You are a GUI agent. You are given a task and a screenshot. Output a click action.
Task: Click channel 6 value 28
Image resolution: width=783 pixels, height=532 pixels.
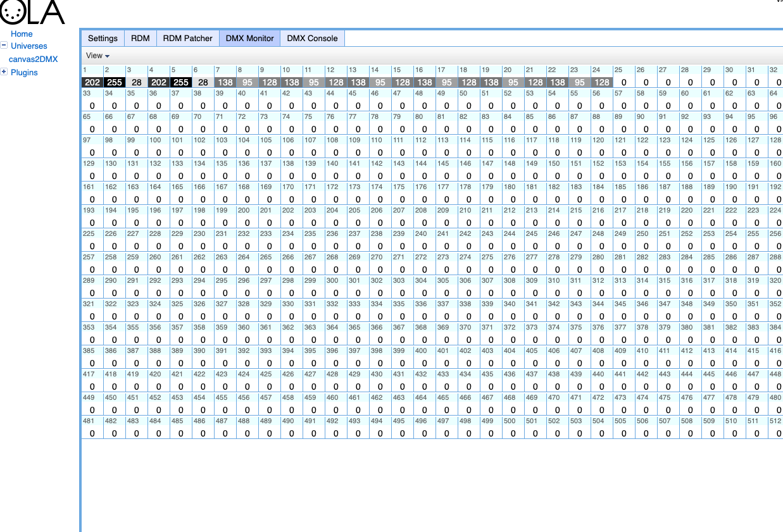click(x=203, y=82)
